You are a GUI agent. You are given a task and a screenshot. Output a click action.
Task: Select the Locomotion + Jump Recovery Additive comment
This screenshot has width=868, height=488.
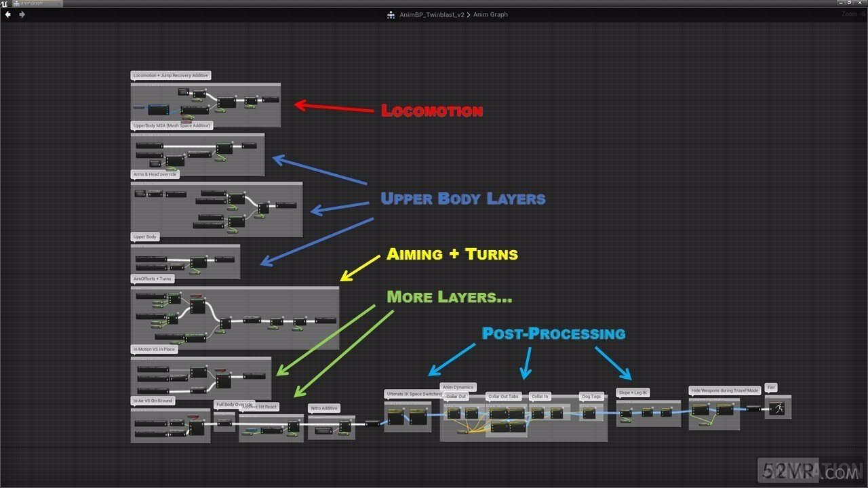click(x=171, y=75)
